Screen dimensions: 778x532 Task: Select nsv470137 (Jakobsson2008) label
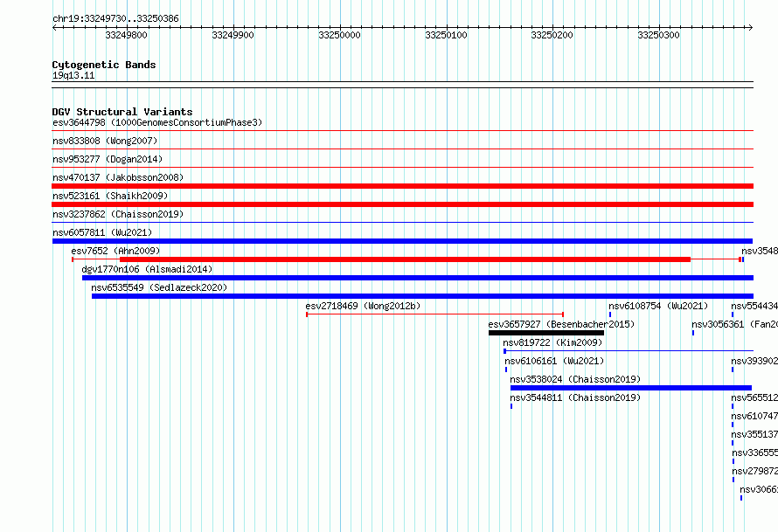(118, 177)
